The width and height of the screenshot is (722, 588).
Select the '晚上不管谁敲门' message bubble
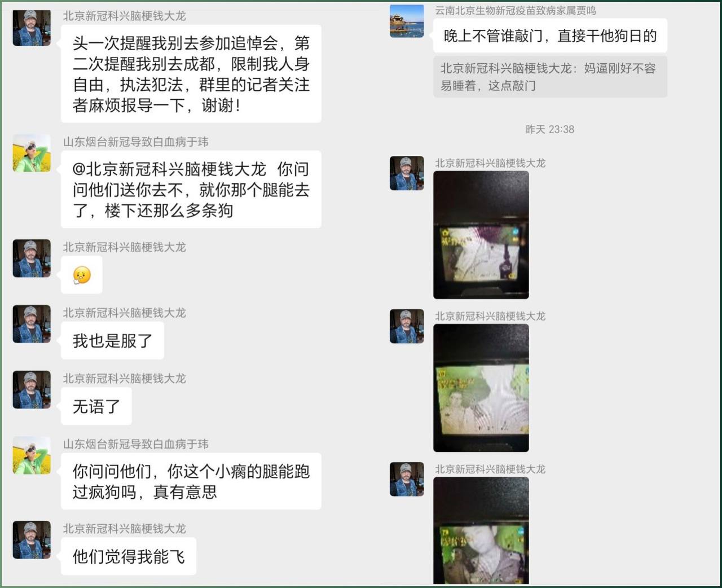pos(550,36)
